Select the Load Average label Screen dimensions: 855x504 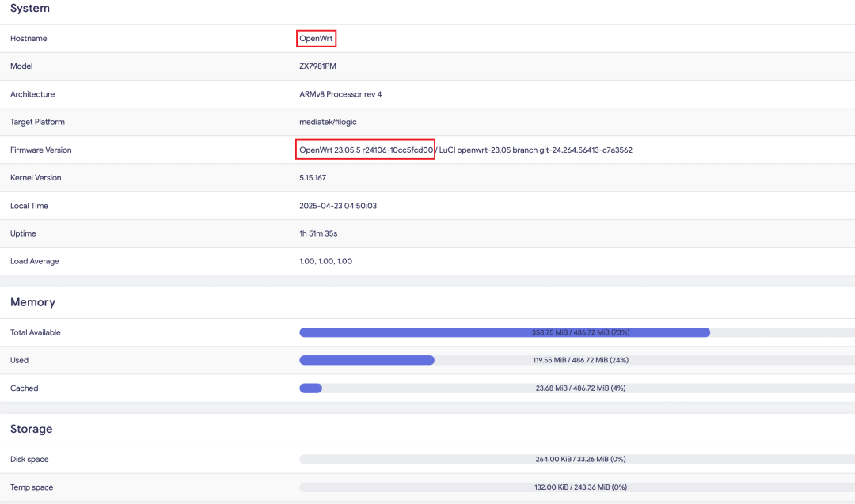pos(34,262)
